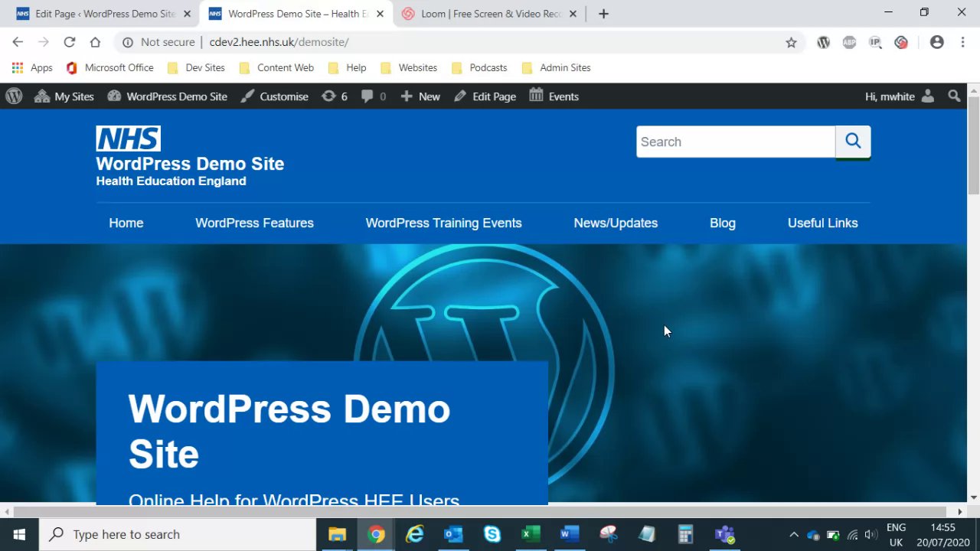Open the IP lookup extension
The height and width of the screenshot is (551, 980).
coord(875,42)
